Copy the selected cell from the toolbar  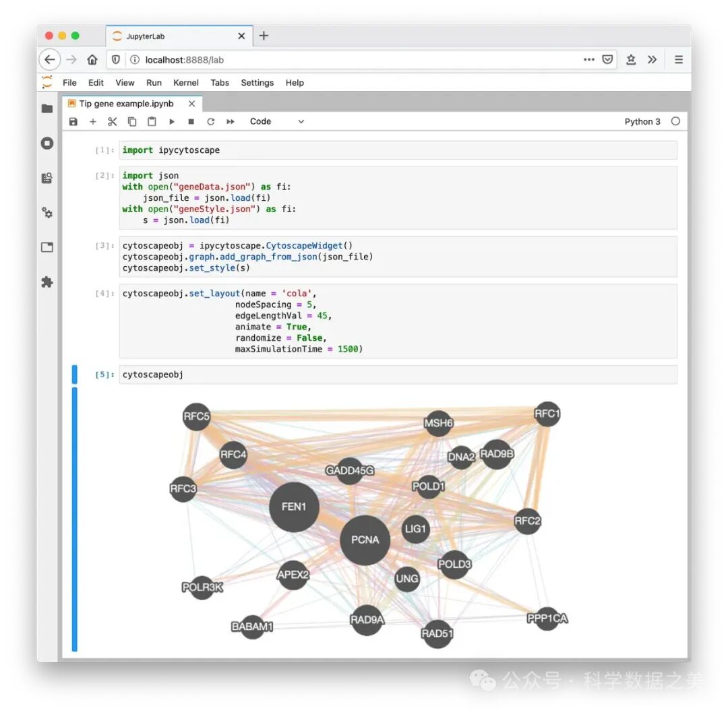point(132,122)
